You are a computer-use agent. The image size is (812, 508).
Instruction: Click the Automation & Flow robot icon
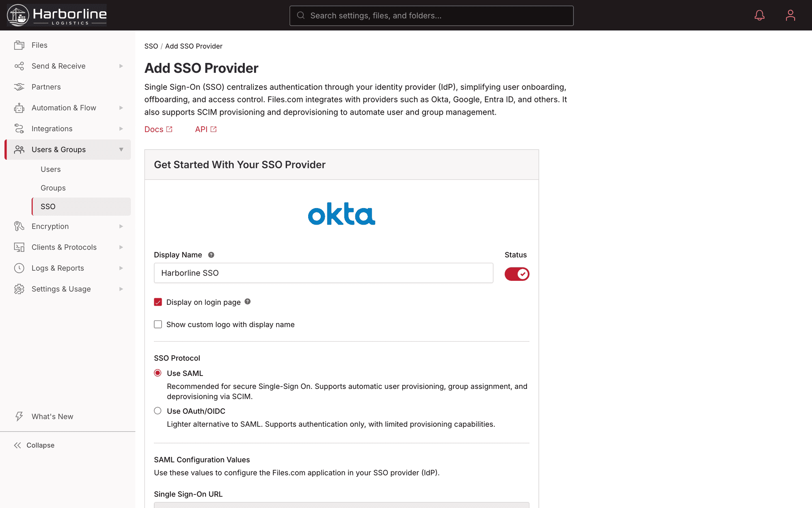tap(19, 108)
